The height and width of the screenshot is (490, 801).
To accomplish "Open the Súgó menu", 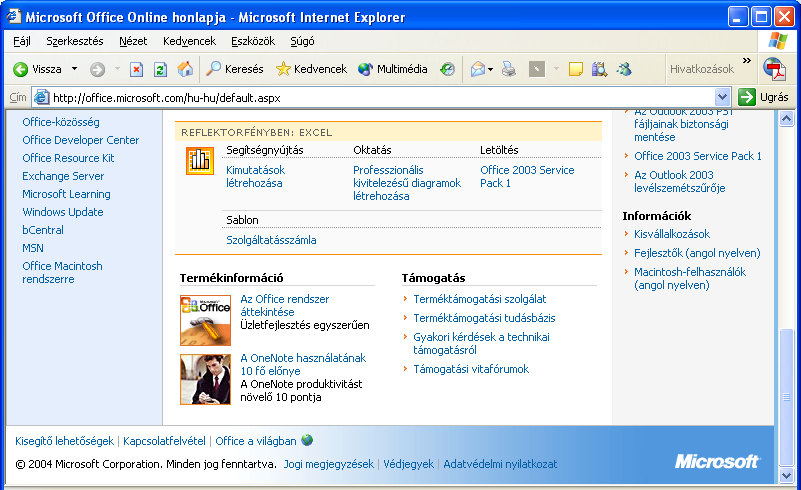I will tap(302, 41).
